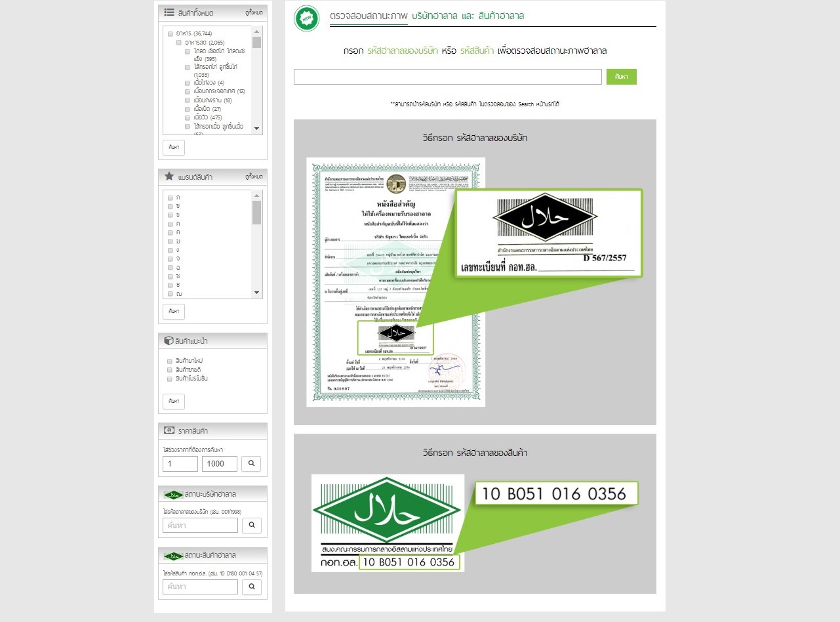
Task: Tick brand letter จ checkbox
Action: point(170,259)
